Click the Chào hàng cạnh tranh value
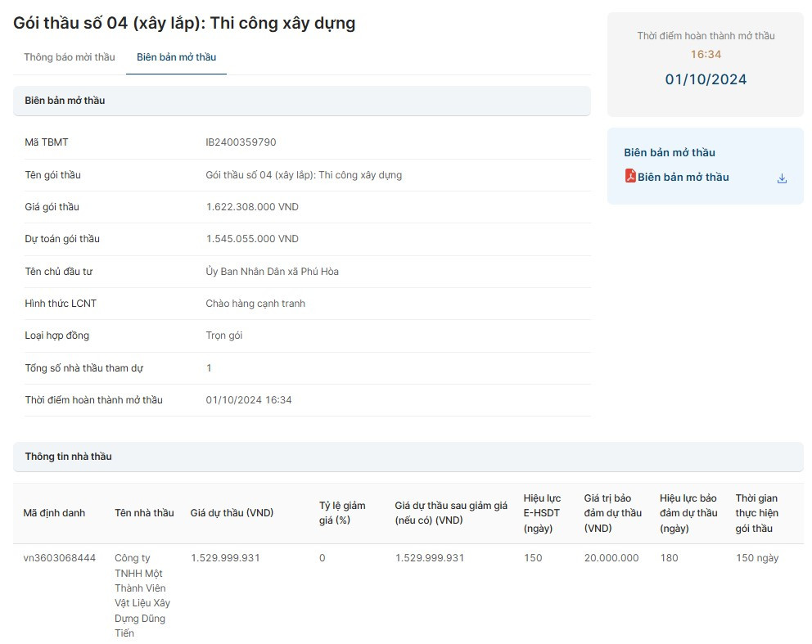Image resolution: width=812 pixels, height=644 pixels. point(255,304)
